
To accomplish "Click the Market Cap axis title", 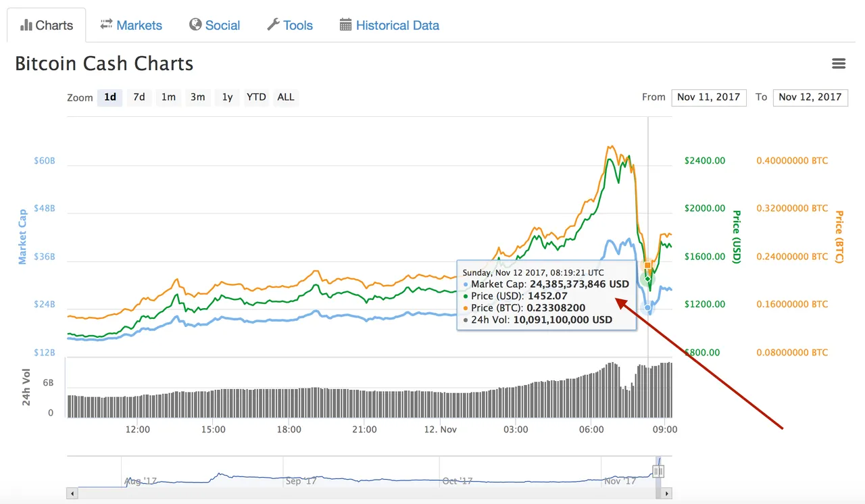I will coord(22,236).
